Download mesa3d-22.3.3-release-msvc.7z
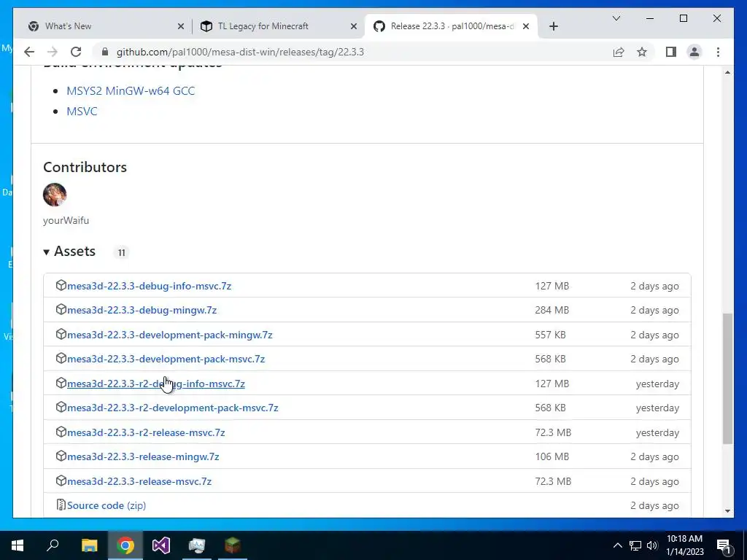This screenshot has height=560, width=747. [x=139, y=481]
